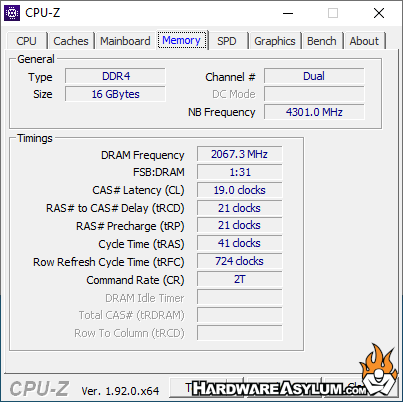Go to the Bench tab
The height and width of the screenshot is (402, 403).
tap(322, 41)
